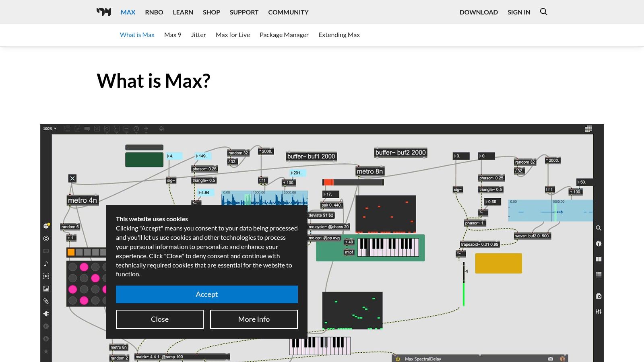
Task: Click the buffer~ buf1 2000 object
Action: (x=311, y=156)
